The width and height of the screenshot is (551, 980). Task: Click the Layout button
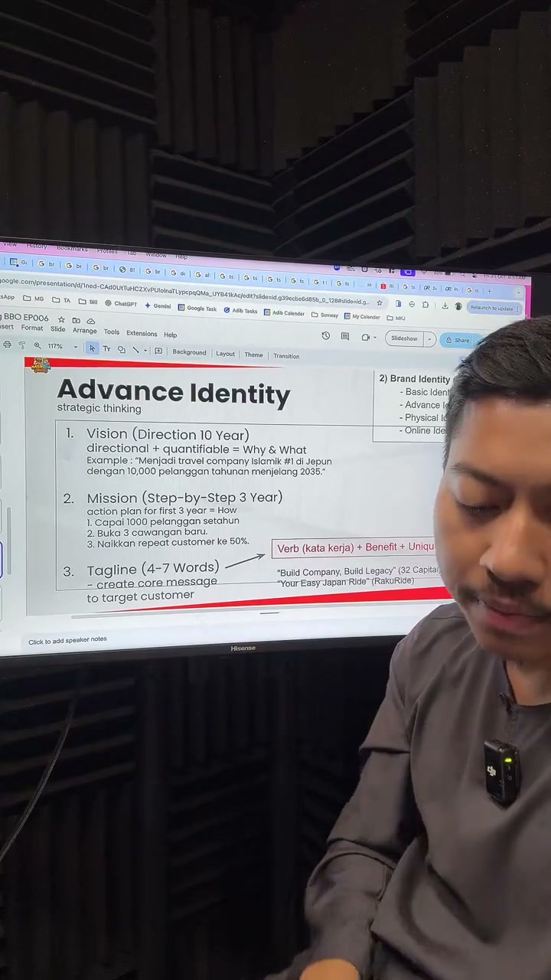(x=225, y=354)
